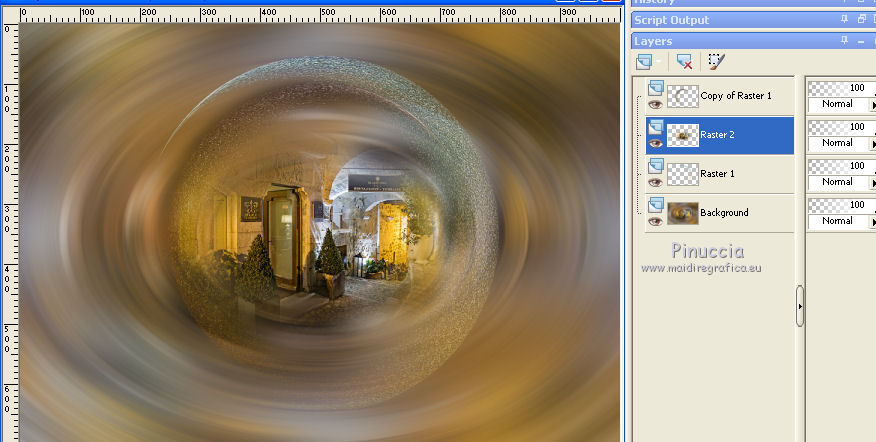Image resolution: width=876 pixels, height=442 pixels.
Task: Adjust opacity slider for Raster 2
Action: (x=842, y=127)
